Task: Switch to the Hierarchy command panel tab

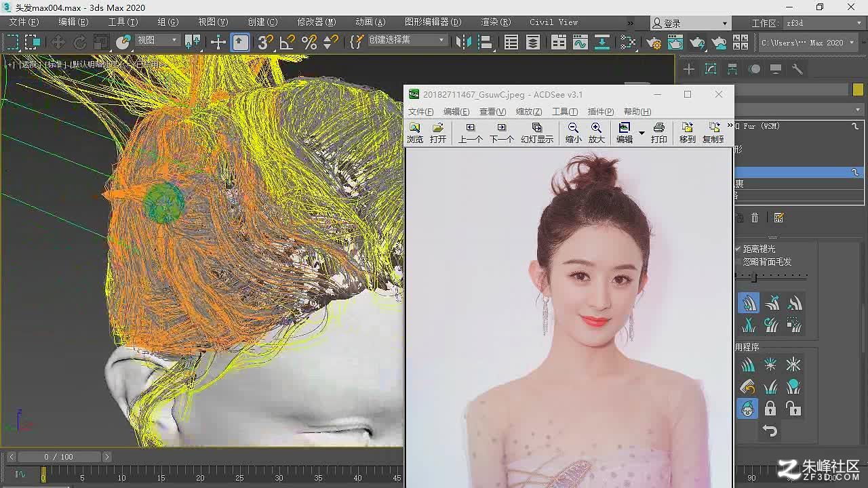Action: [732, 69]
